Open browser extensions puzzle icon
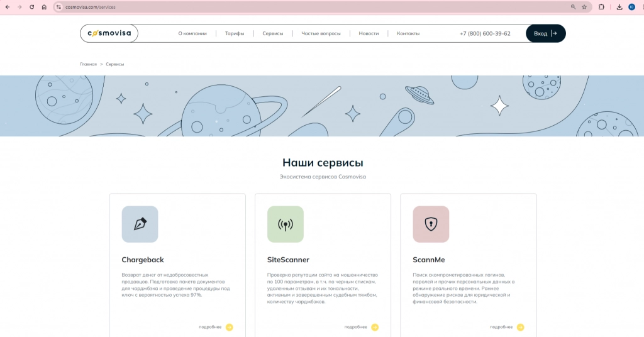 point(601,7)
